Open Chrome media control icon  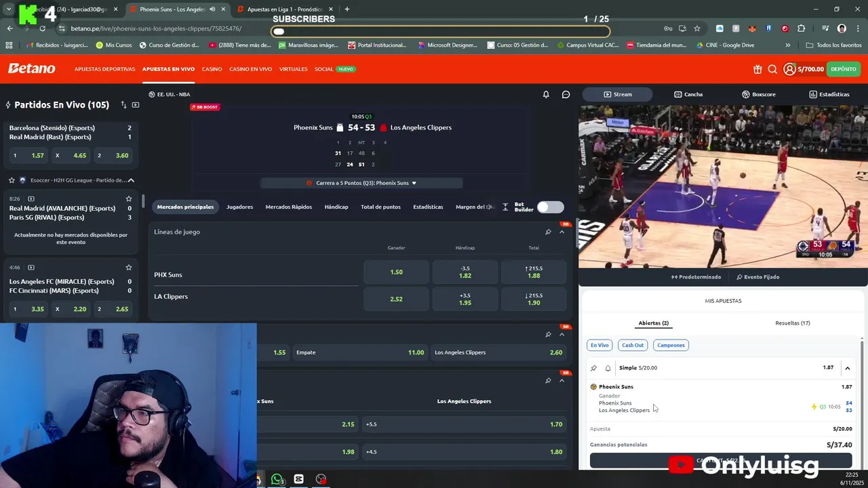[825, 28]
